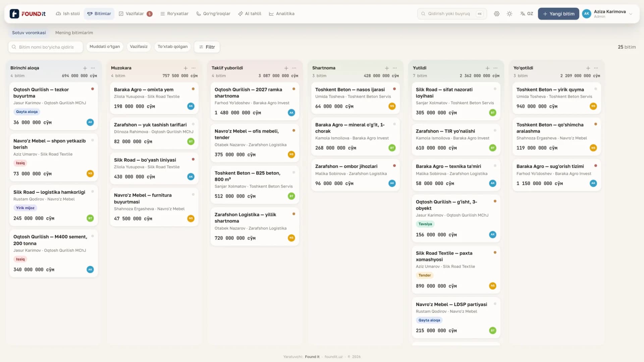Open Muzokara column options menu
The width and height of the screenshot is (644, 362).
click(x=194, y=68)
